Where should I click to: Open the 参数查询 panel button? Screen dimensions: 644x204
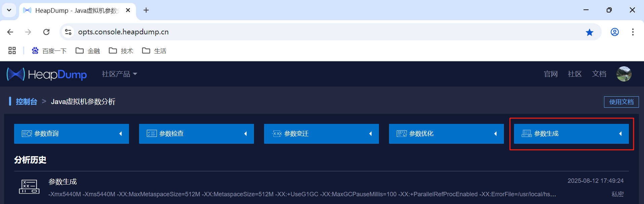click(72, 134)
